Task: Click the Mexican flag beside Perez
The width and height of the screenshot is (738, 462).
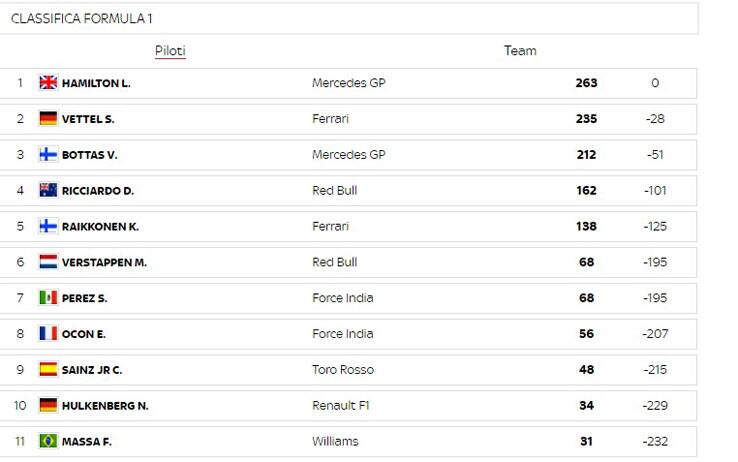Action: tap(48, 298)
